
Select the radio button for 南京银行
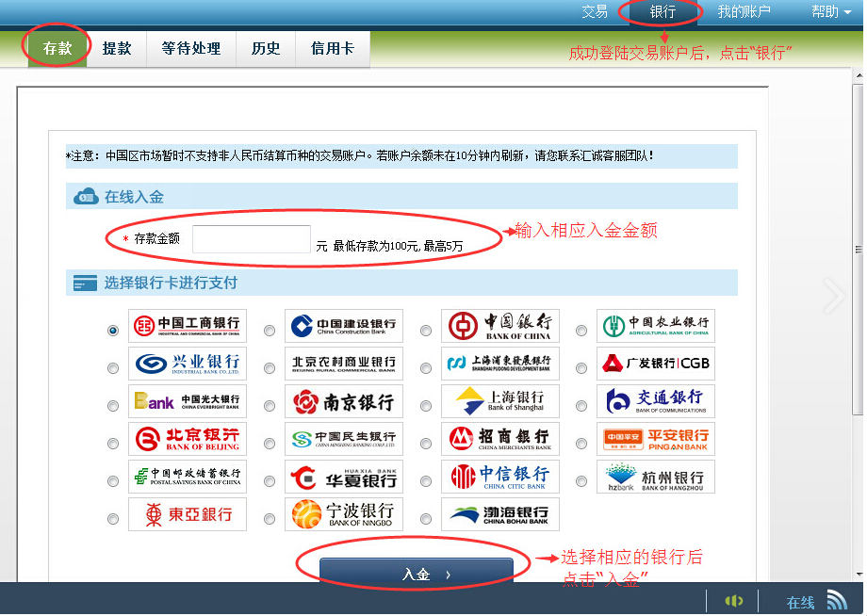[270, 406]
